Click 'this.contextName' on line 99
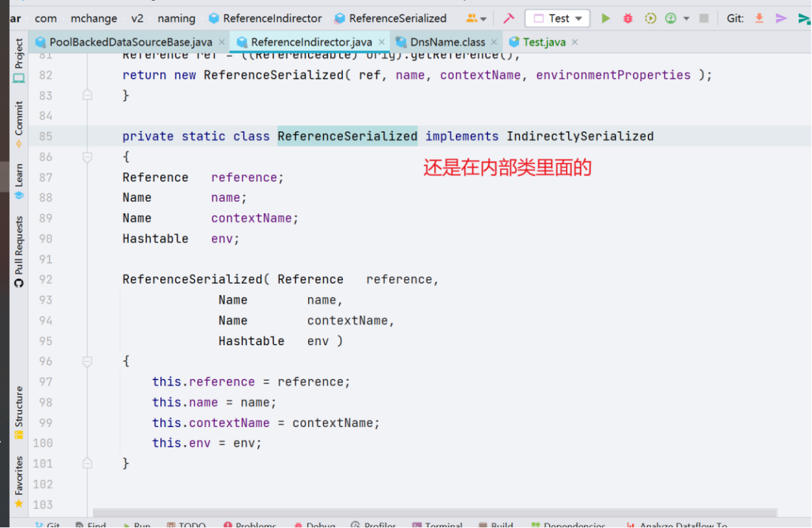 tap(211, 423)
